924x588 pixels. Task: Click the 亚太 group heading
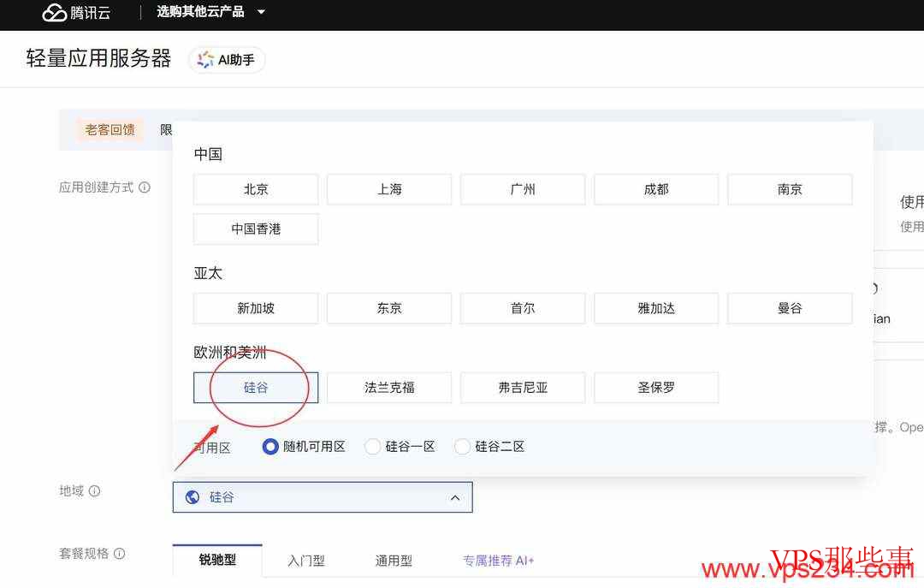[208, 273]
